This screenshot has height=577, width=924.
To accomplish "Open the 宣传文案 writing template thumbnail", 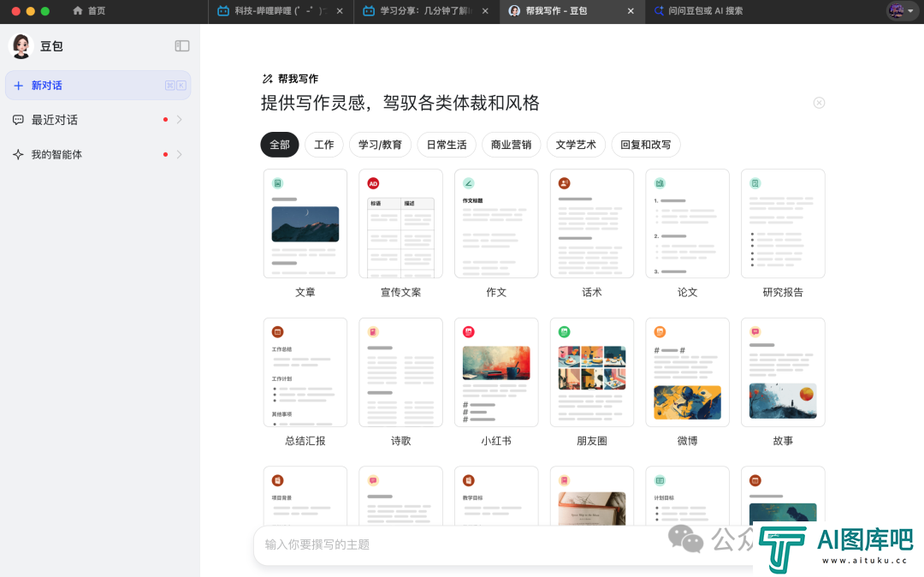I will coord(400,223).
